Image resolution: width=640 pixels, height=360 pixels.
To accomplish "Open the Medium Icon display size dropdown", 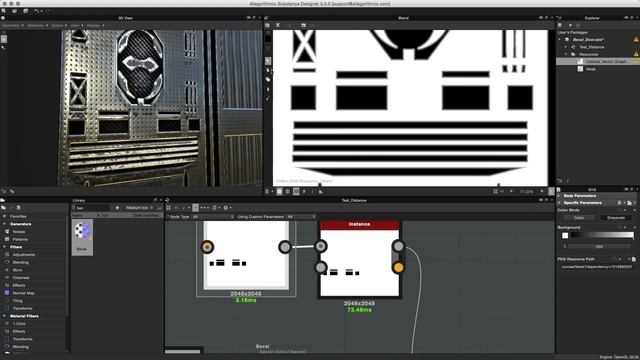I will point(139,208).
